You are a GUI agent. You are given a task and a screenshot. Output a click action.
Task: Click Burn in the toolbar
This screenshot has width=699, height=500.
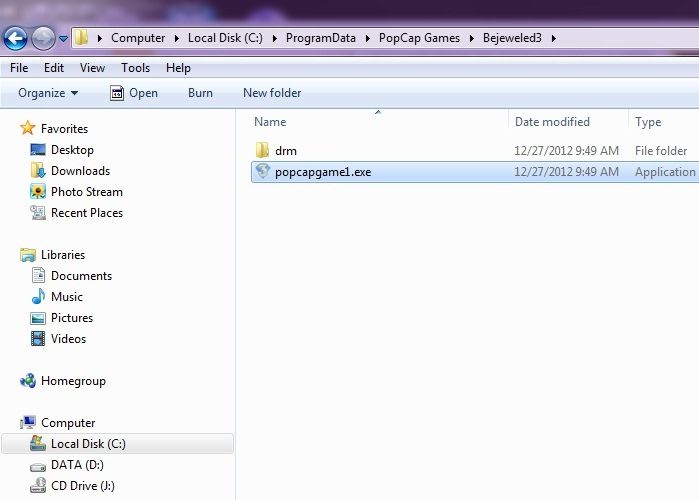point(200,93)
